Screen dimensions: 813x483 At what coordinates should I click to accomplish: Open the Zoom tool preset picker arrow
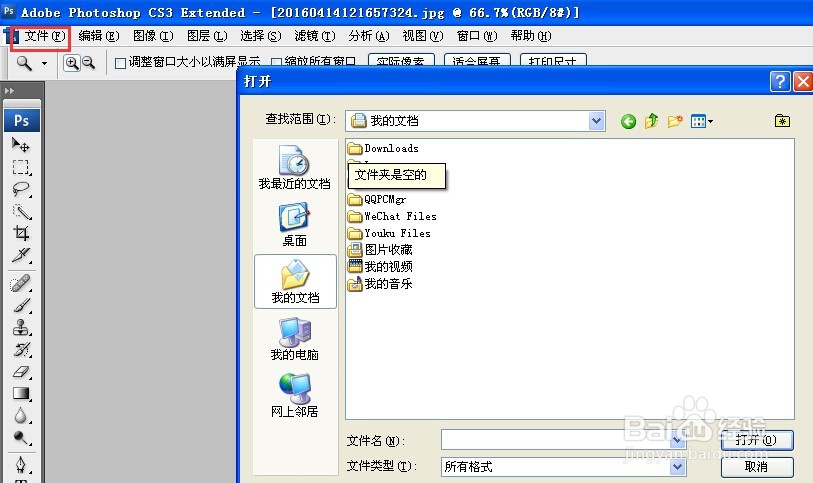point(45,63)
